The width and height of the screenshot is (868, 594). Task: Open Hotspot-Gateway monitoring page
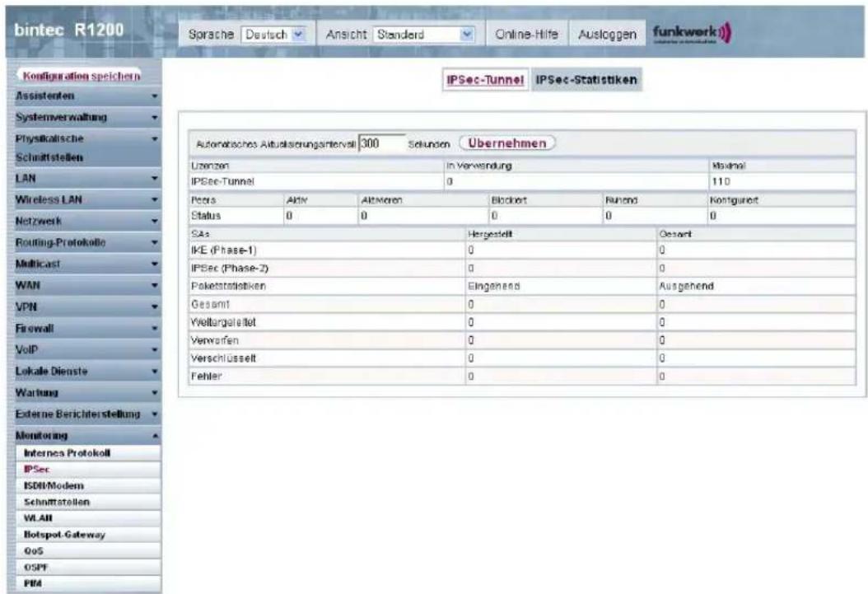coord(89,535)
